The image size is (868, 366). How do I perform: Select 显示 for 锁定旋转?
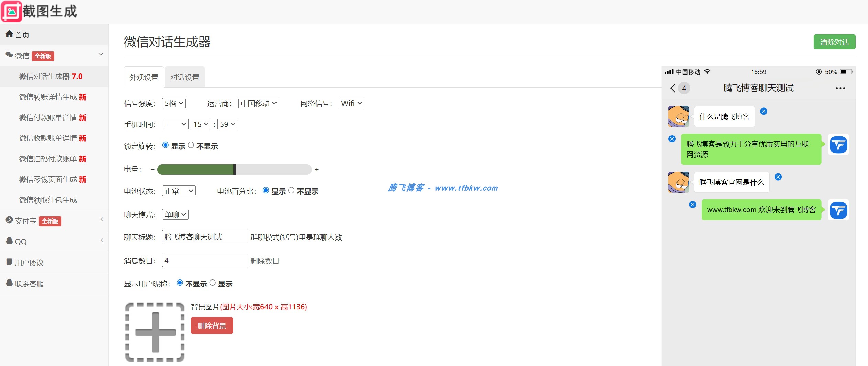point(166,145)
